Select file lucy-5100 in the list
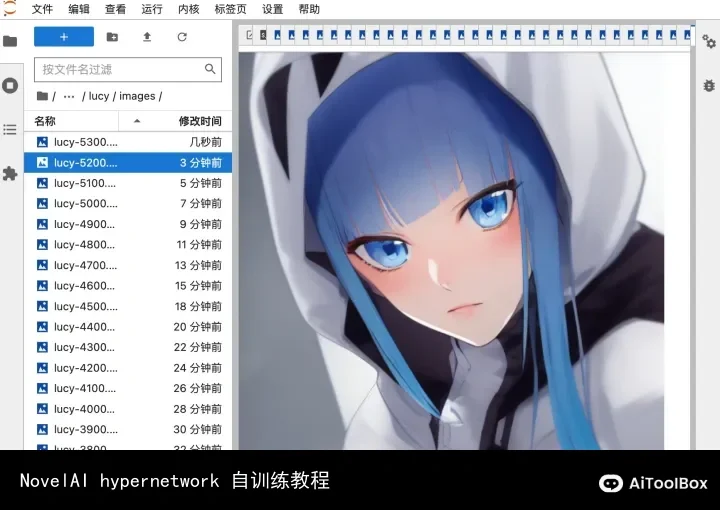Viewport: 720px width, 510px height. [128, 183]
